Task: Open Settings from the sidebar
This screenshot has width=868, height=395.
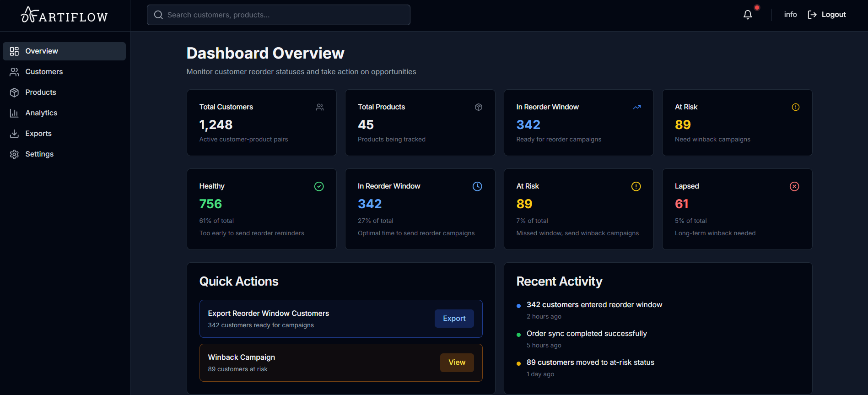Action: point(39,154)
